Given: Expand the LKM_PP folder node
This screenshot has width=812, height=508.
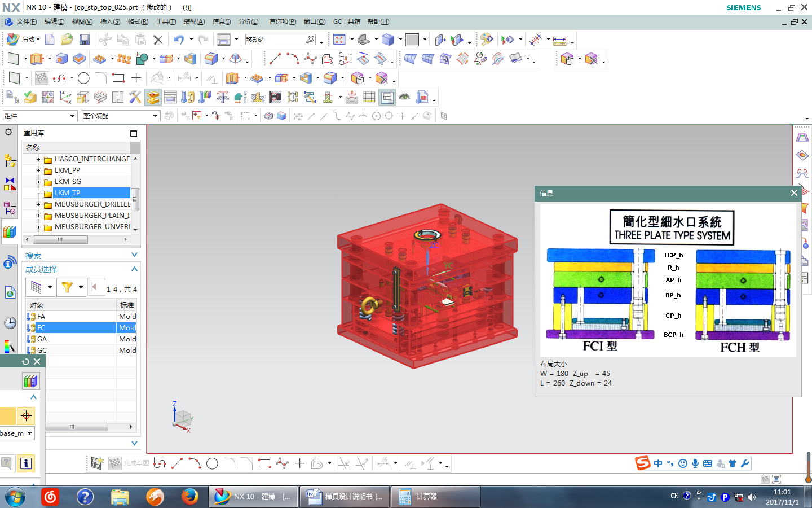Looking at the screenshot, I should tap(38, 170).
